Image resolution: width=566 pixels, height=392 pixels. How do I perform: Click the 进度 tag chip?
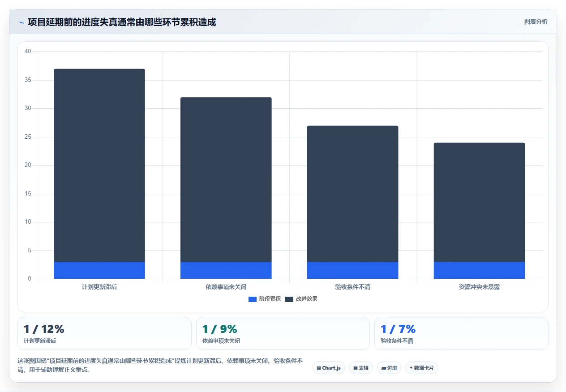coord(389,368)
